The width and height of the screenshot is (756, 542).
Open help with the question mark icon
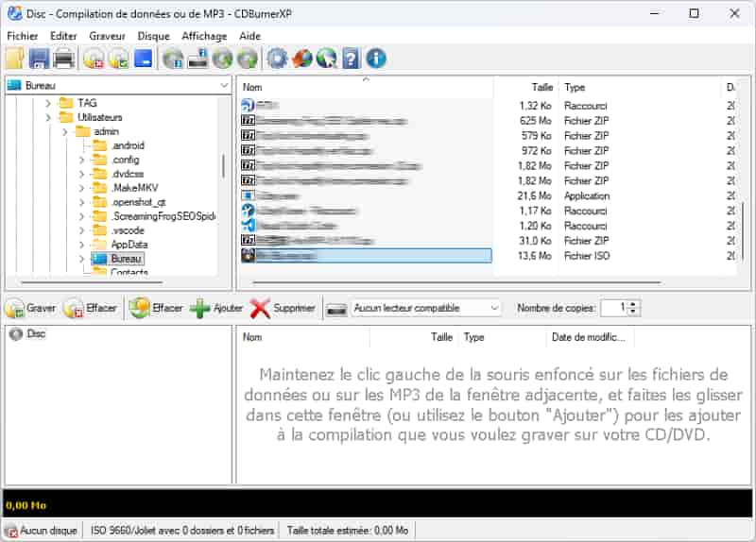[352, 59]
